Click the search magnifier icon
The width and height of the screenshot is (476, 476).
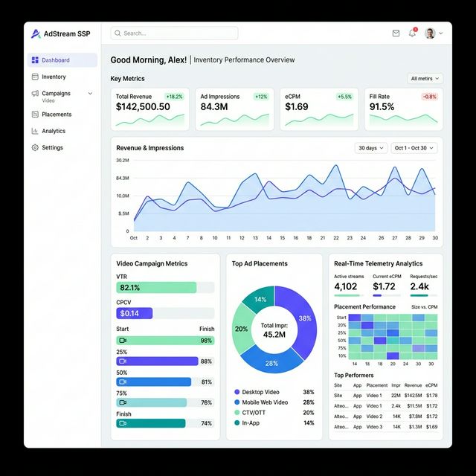tap(118, 33)
